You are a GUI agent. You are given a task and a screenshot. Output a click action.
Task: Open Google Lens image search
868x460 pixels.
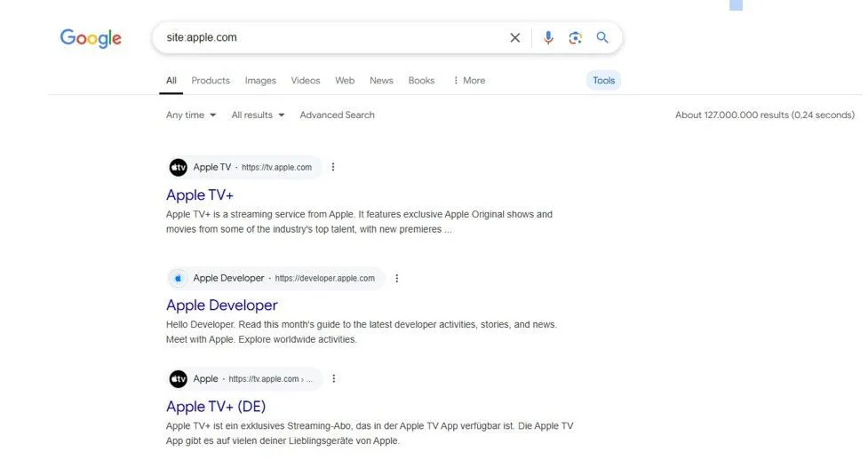pos(575,37)
